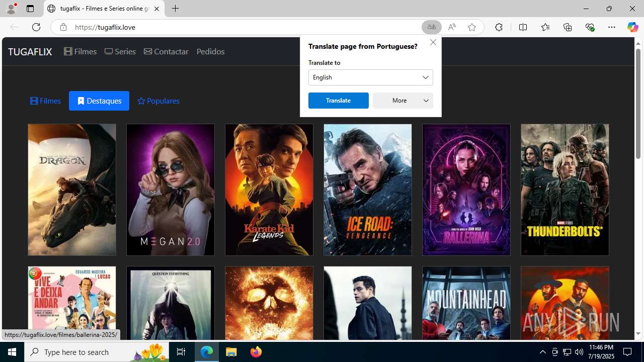The image size is (644, 362).
Task: Open the Question Everything poster
Action: [171, 303]
